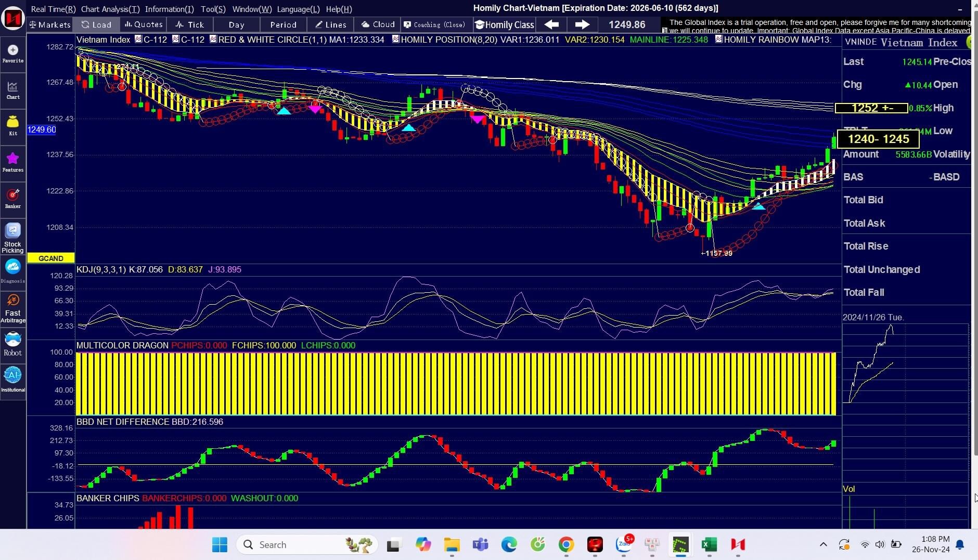Click the MULTICOLOR DRAGON indicator label
Screen dimensions: 978x560
click(122, 345)
